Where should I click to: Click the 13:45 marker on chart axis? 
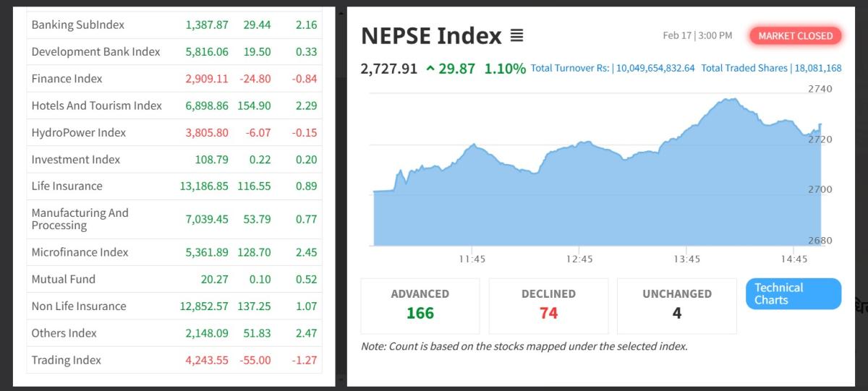686,259
